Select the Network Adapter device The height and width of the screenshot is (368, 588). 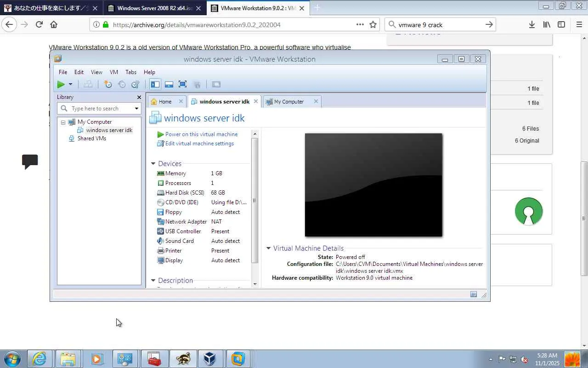(202, 222)
